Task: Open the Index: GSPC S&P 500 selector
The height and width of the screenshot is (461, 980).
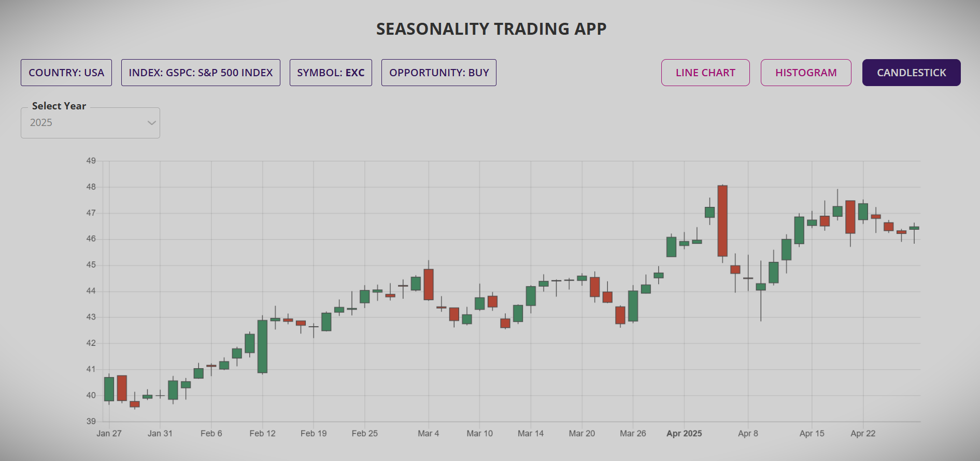Action: (201, 73)
